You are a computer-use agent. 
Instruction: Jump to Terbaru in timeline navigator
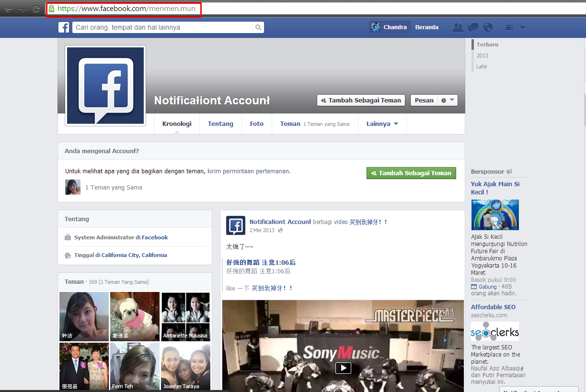(x=487, y=45)
